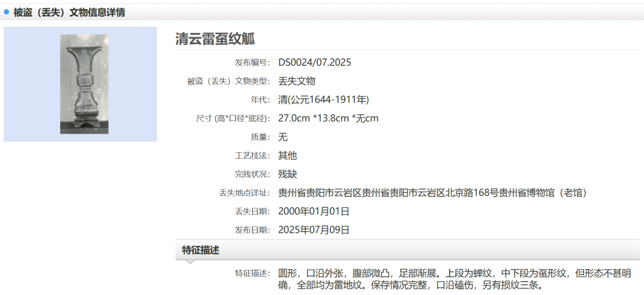Viewport: 644px width, 295px height.
Task: Click the condition value 残缺
Action: [287, 174]
